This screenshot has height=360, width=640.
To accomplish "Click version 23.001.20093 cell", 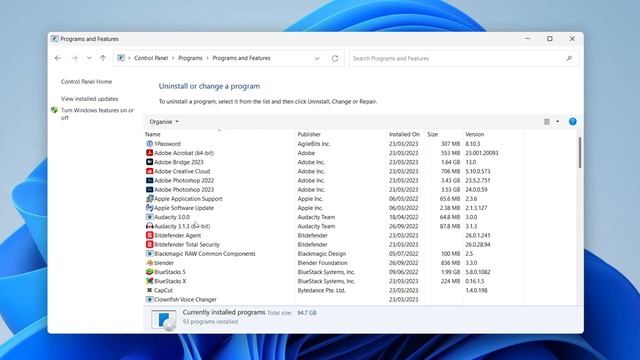I will 482,153.
